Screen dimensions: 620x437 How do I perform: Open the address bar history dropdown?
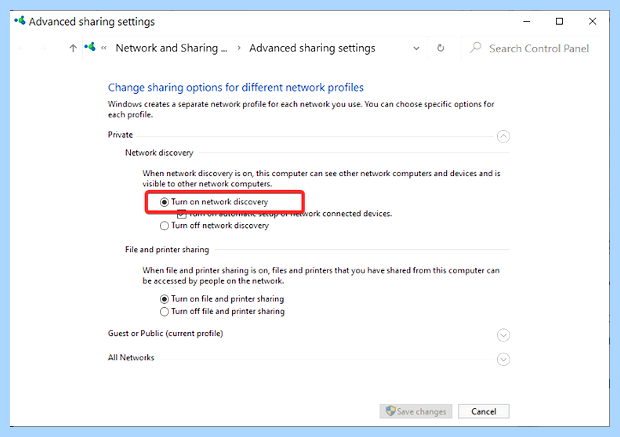[x=416, y=48]
